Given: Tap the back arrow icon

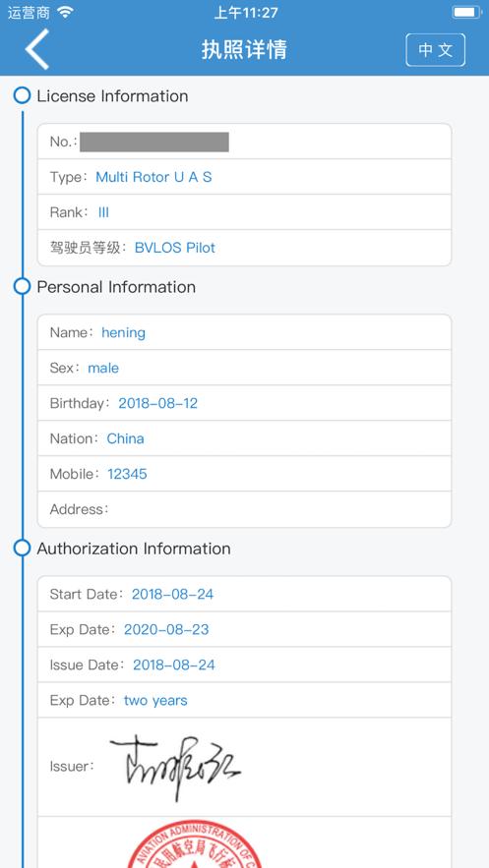Looking at the screenshot, I should coord(37,49).
